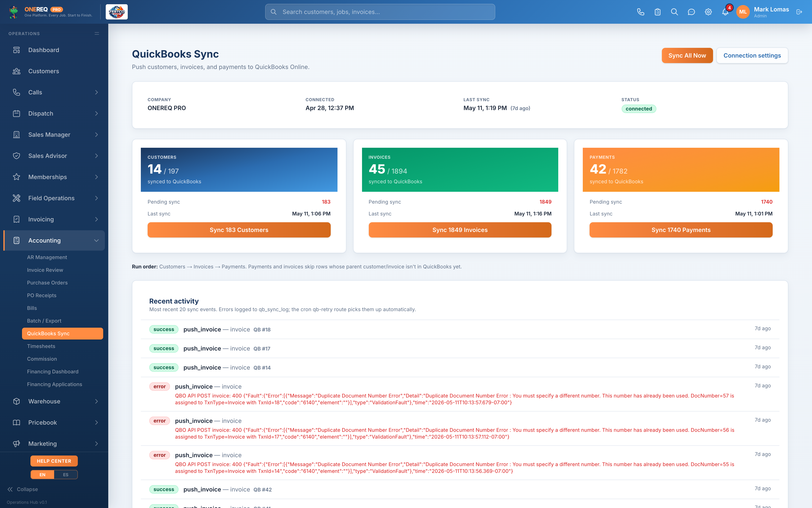Open the clipboard icon in top bar
The height and width of the screenshot is (508, 812).
coord(657,12)
